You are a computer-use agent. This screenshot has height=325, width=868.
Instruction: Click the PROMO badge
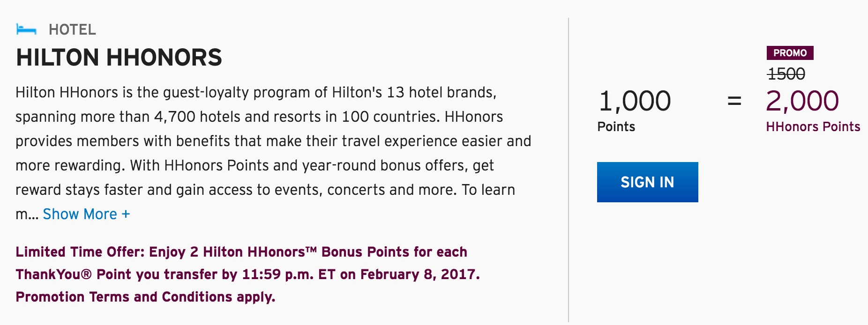[790, 53]
